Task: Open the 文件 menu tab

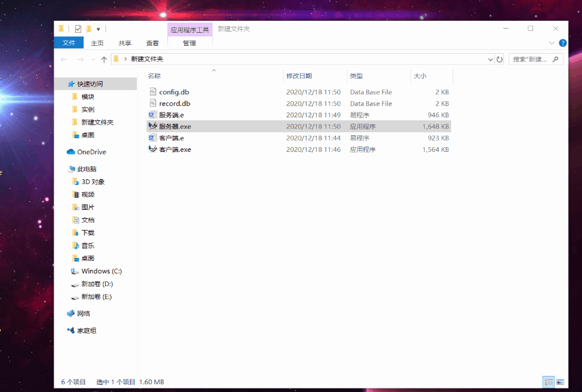Action: [x=69, y=43]
